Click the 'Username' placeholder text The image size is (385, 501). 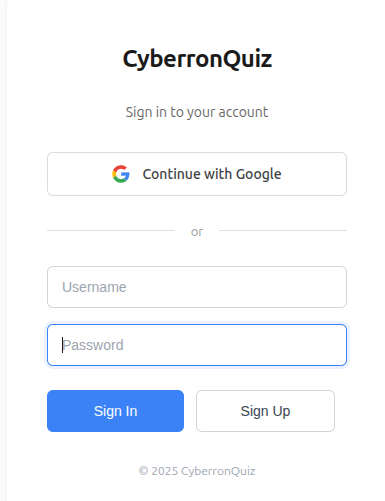(94, 287)
